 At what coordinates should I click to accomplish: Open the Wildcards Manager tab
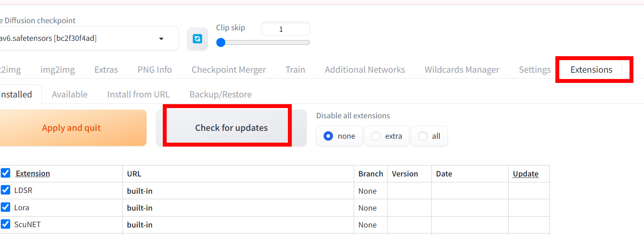(x=462, y=70)
